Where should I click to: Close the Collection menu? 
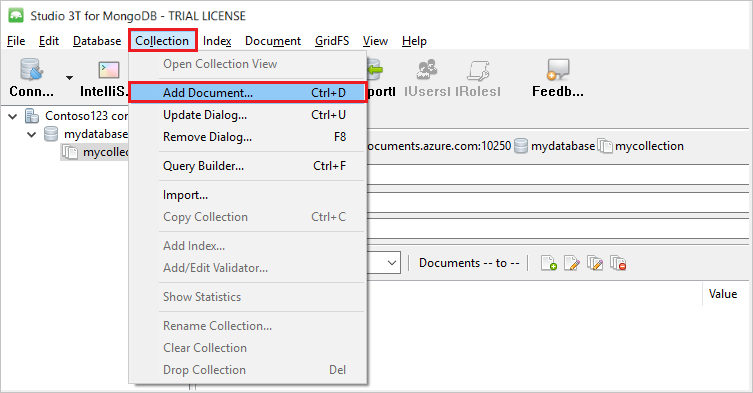point(162,41)
